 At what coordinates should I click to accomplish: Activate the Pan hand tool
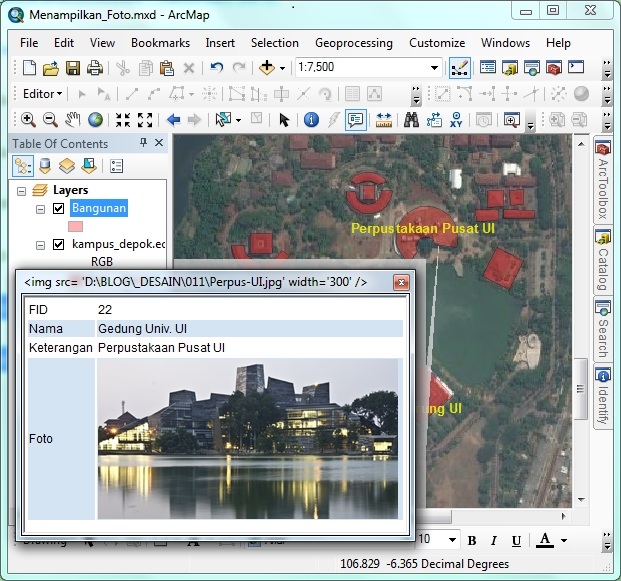(x=73, y=120)
